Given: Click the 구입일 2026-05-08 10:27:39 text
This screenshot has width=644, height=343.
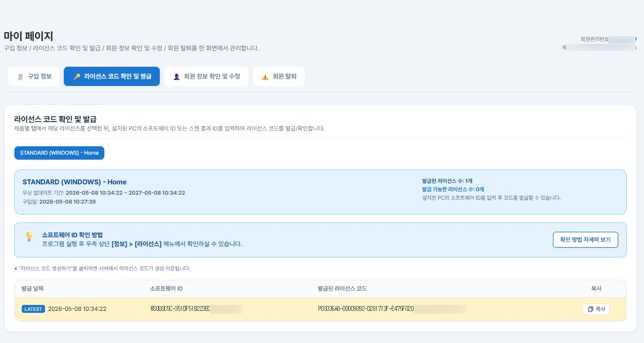Looking at the screenshot, I should [59, 202].
